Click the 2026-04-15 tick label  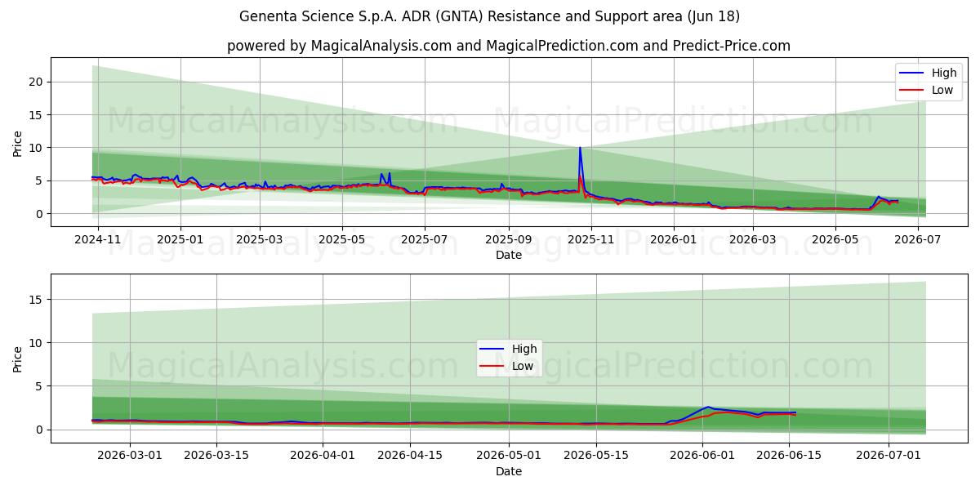(x=408, y=456)
